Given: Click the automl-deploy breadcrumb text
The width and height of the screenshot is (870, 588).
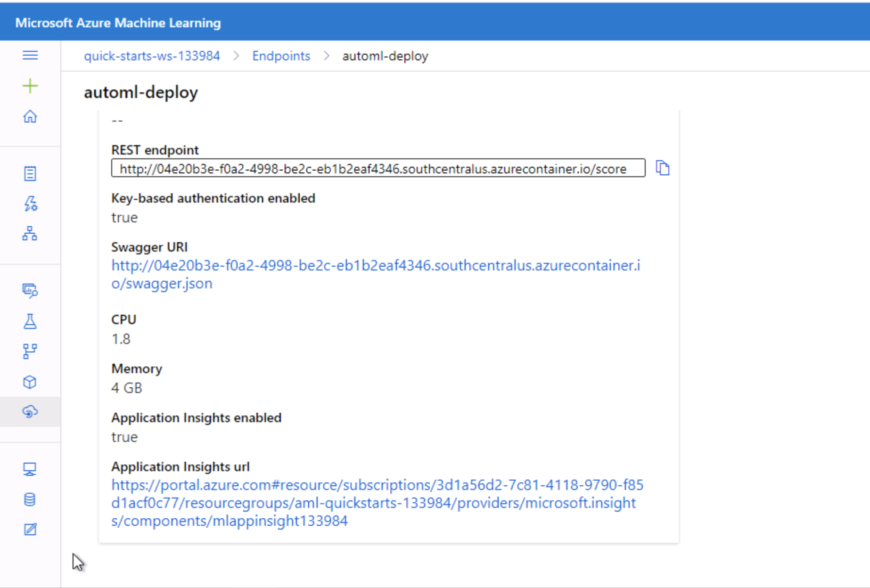Looking at the screenshot, I should click(385, 56).
